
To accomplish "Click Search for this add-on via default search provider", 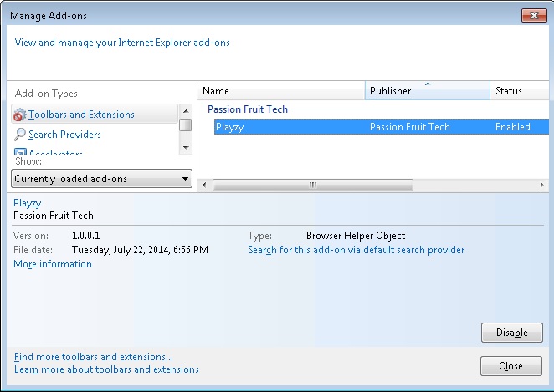I will tap(357, 250).
